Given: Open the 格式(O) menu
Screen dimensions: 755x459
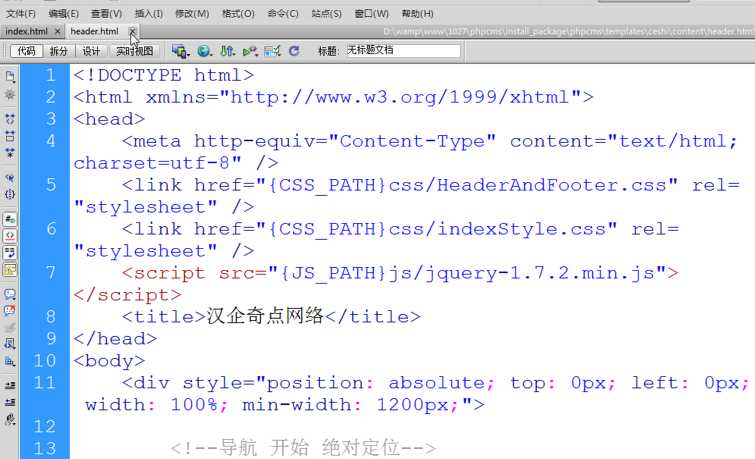Looking at the screenshot, I should (238, 13).
